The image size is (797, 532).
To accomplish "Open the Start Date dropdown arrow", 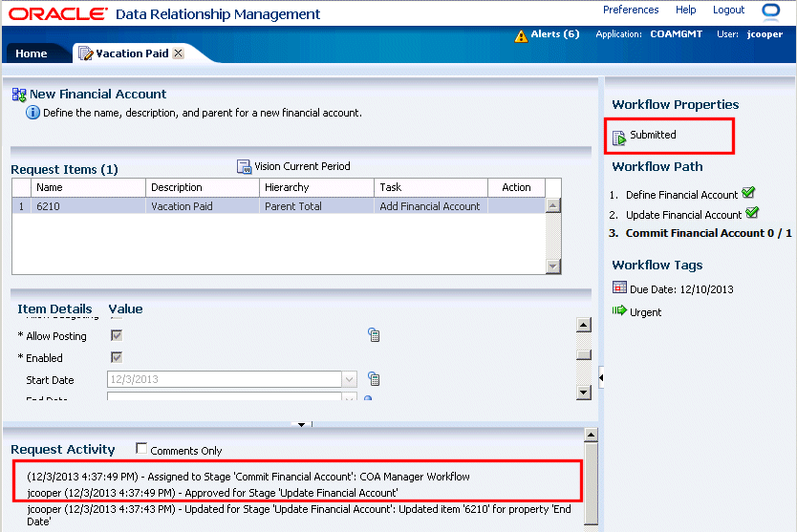I will (x=349, y=379).
